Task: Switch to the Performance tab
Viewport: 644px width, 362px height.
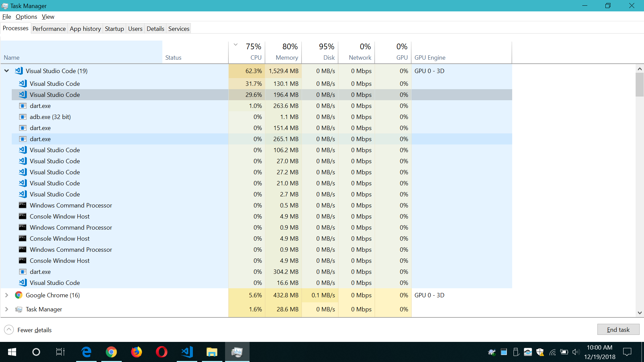Action: click(x=49, y=29)
